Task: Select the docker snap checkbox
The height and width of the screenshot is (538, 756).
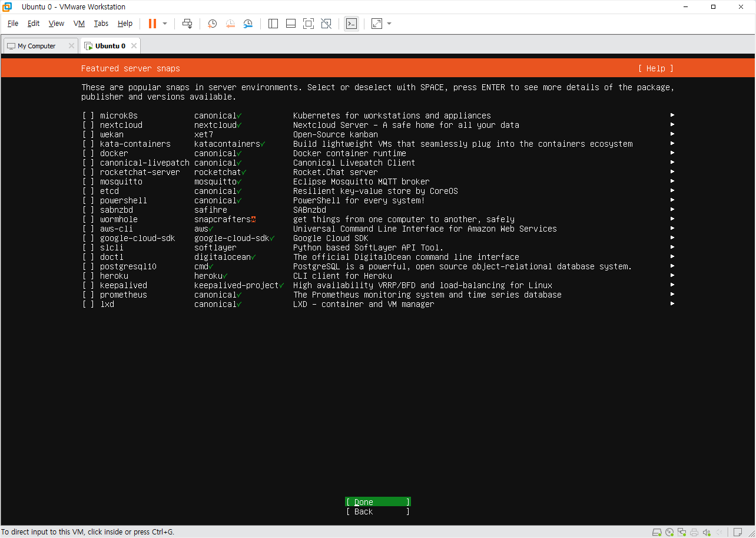Action: tap(88, 153)
